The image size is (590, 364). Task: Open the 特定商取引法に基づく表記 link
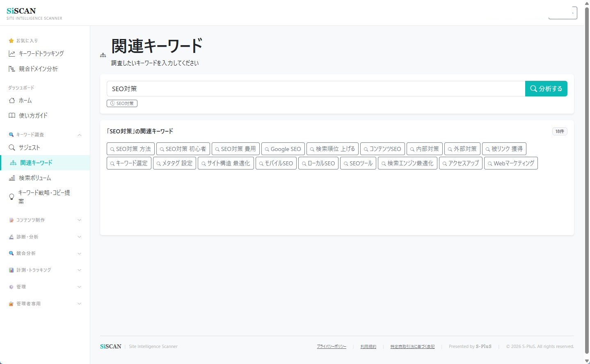[412, 347]
